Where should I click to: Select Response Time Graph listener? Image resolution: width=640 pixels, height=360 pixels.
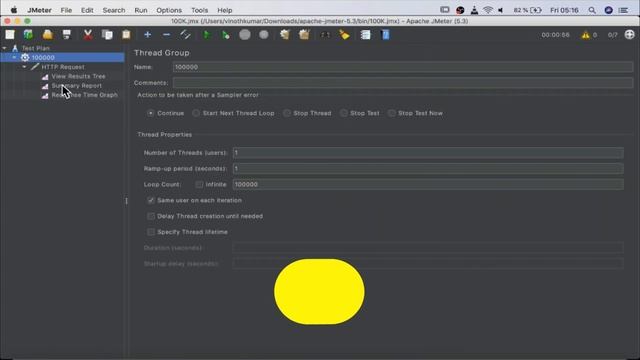coord(84,95)
